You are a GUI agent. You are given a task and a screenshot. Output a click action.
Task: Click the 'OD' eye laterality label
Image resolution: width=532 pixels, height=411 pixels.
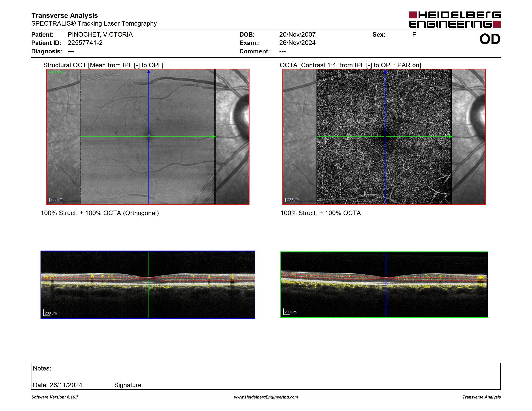490,39
